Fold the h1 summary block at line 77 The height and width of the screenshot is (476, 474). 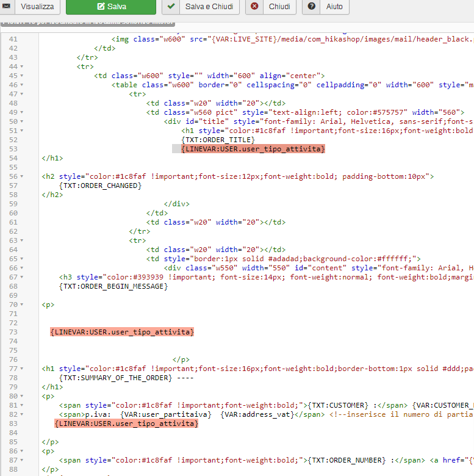pos(22,369)
